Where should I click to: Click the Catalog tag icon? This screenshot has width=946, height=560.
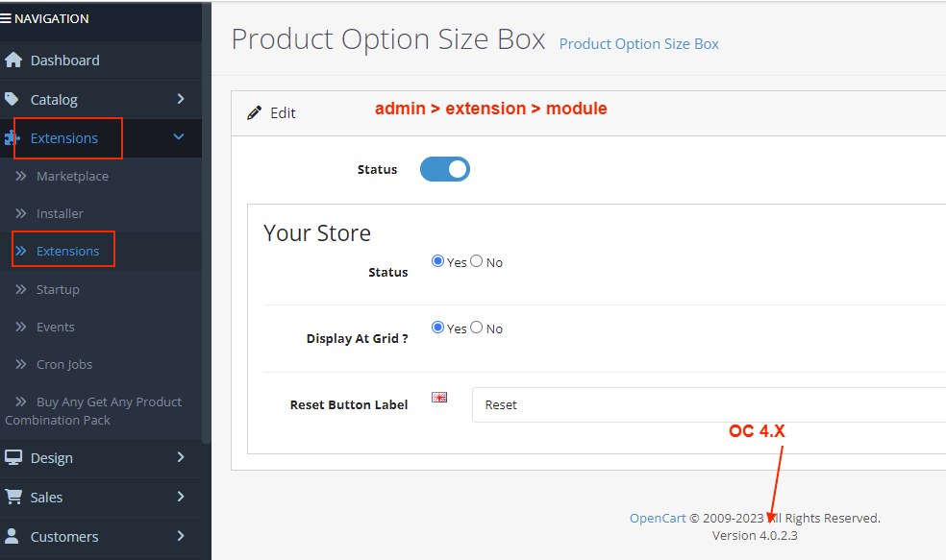[x=12, y=99]
